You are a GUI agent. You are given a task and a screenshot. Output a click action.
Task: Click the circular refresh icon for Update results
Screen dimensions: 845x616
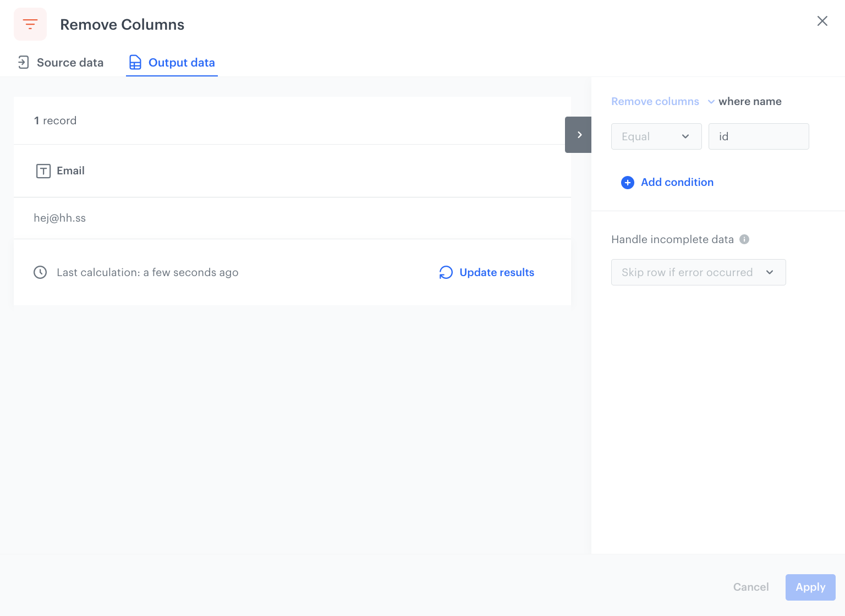point(446,272)
